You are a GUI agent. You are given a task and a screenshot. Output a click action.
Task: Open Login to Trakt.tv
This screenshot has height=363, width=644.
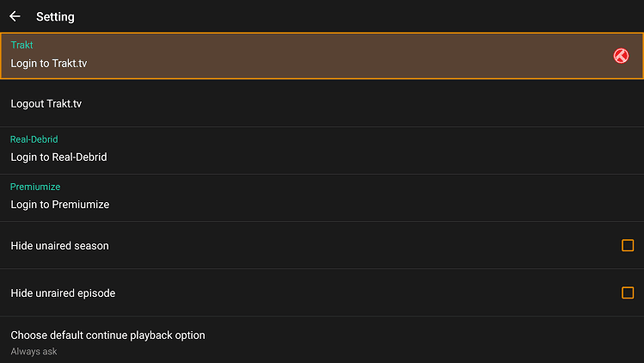click(49, 64)
